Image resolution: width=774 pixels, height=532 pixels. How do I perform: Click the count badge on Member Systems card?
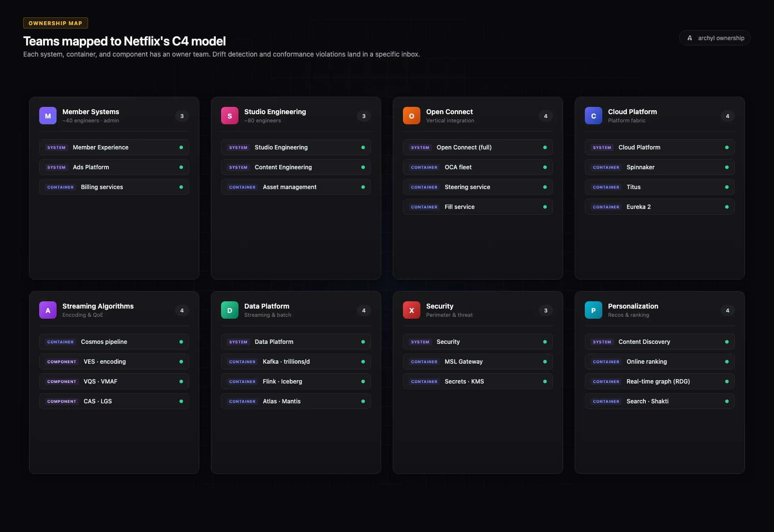point(182,116)
